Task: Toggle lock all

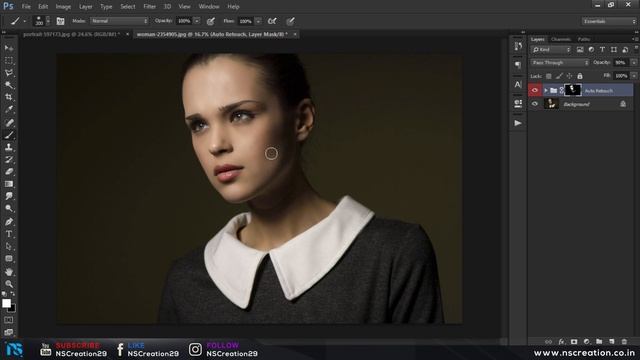Action: coord(580,76)
